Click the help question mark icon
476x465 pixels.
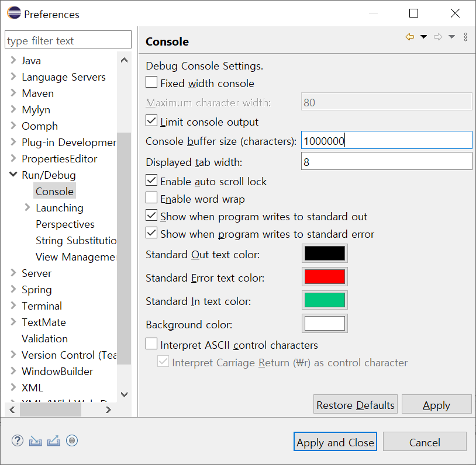point(18,440)
